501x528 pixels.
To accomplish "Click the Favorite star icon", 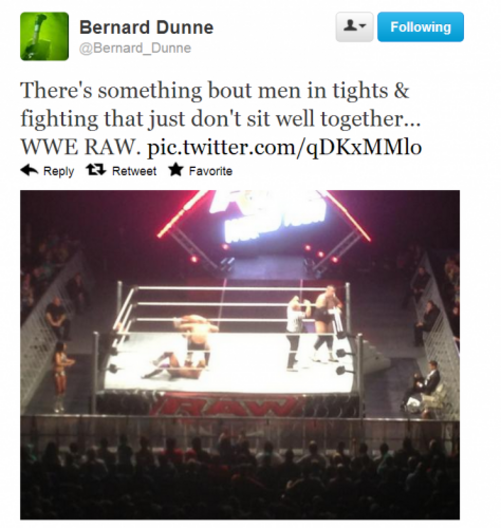I will coord(175,170).
